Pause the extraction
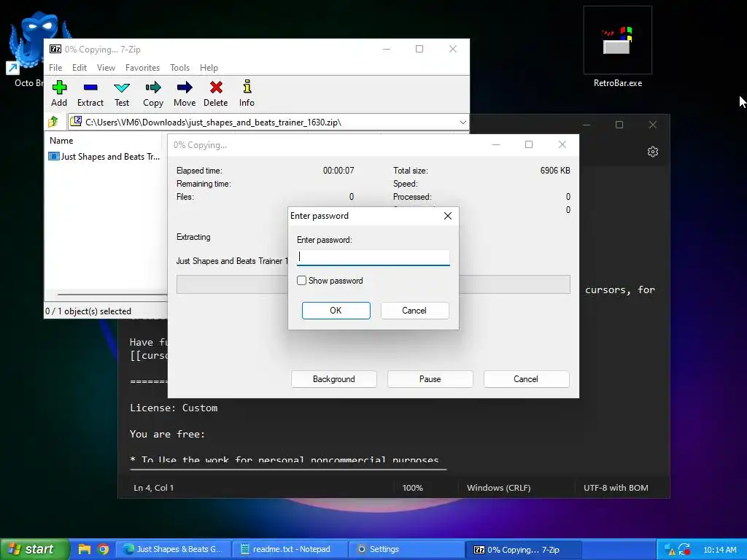 (x=430, y=379)
